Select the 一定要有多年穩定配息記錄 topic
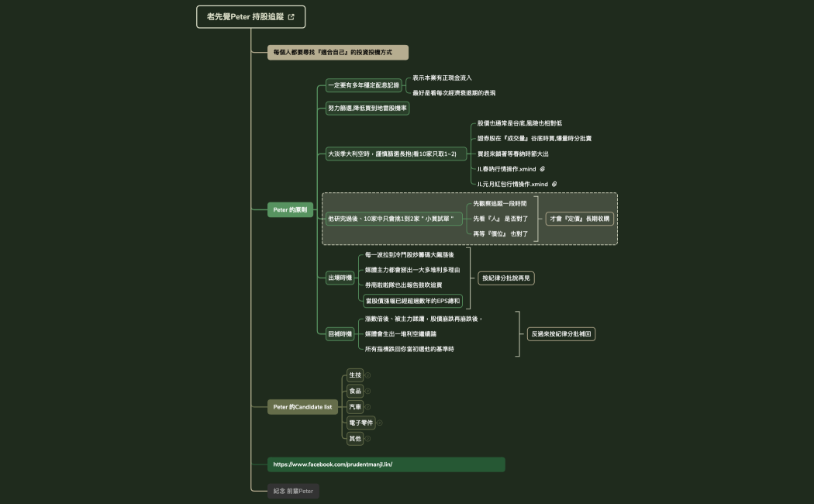 click(363, 85)
